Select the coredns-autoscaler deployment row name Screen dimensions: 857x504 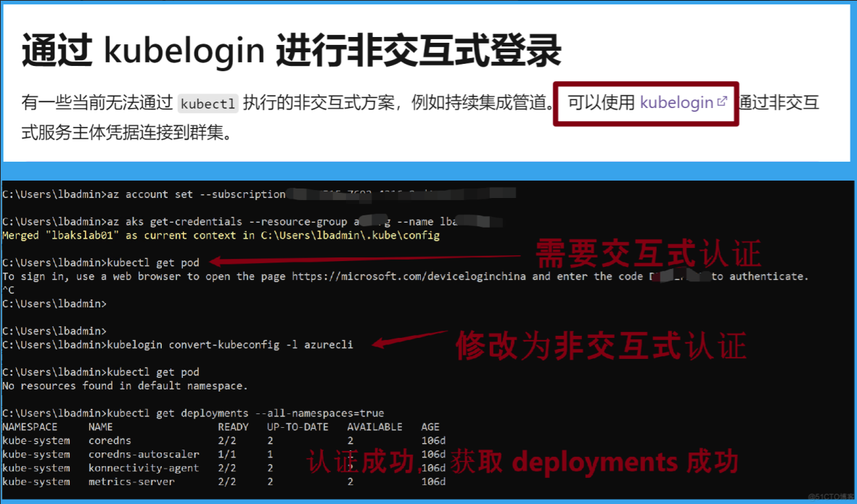click(144, 455)
